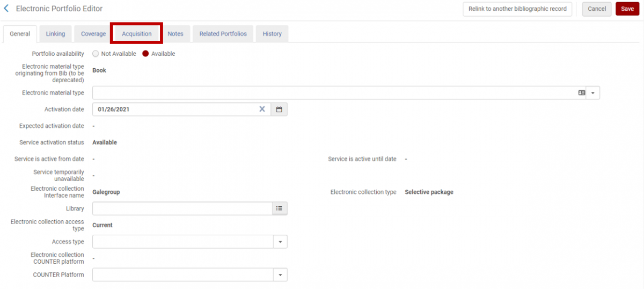
Task: Open the Linking tab
Action: click(x=55, y=34)
